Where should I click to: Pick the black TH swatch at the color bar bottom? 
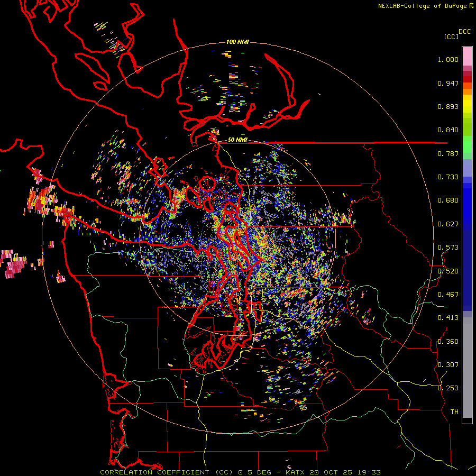467,420
